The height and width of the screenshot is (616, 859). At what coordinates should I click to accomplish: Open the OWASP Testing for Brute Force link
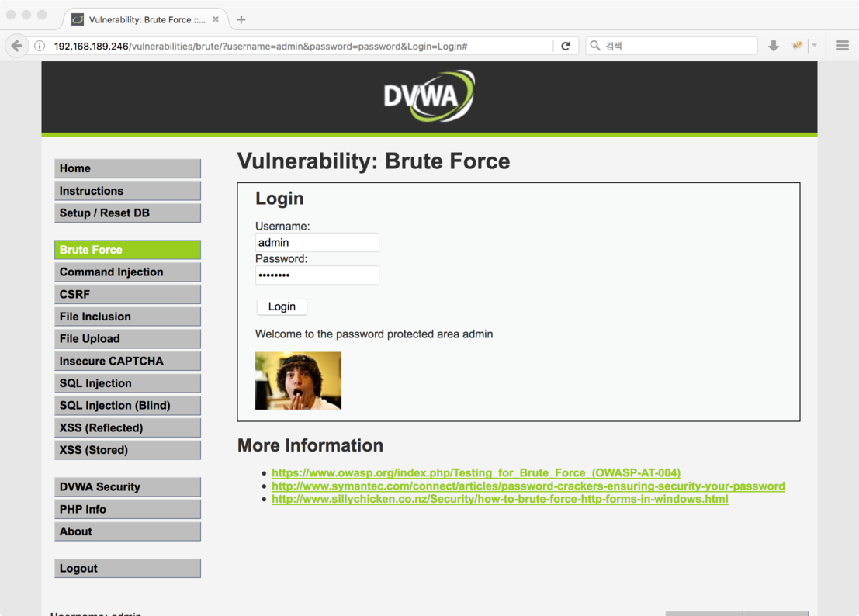(x=476, y=472)
